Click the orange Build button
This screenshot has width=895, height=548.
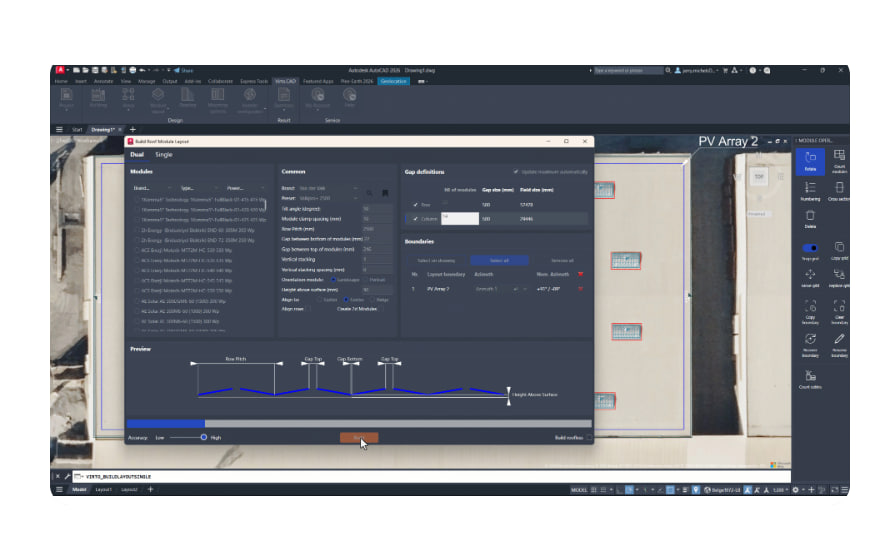(x=359, y=438)
